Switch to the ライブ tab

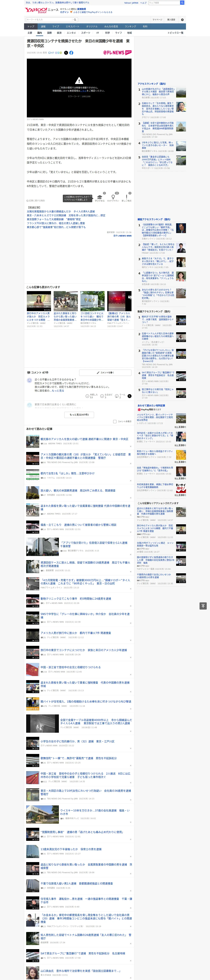tap(56, 27)
